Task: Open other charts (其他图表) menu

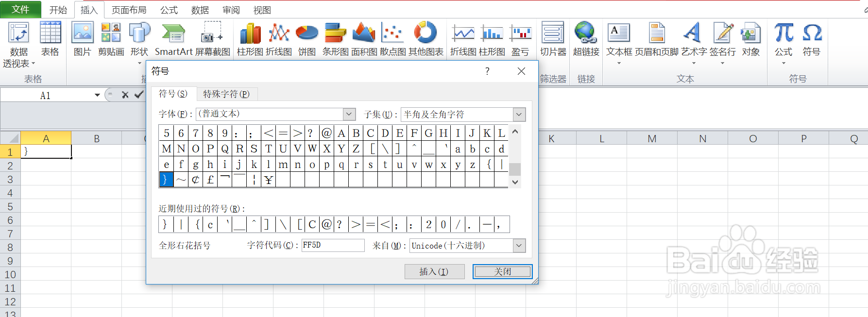Action: coord(426,39)
